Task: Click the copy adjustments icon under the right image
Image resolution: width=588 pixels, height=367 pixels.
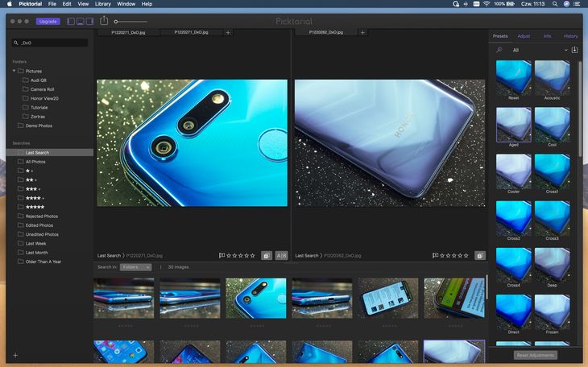Action: coord(479,255)
